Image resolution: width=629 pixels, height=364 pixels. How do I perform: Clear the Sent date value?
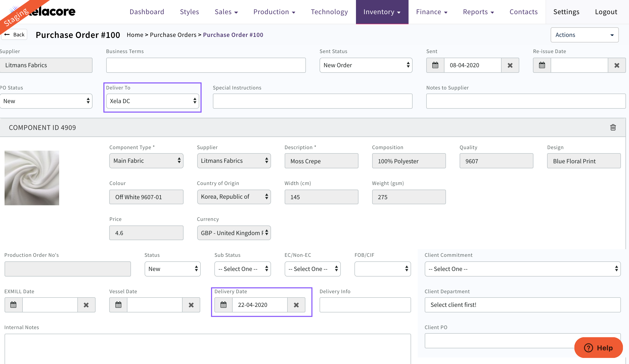coord(510,65)
